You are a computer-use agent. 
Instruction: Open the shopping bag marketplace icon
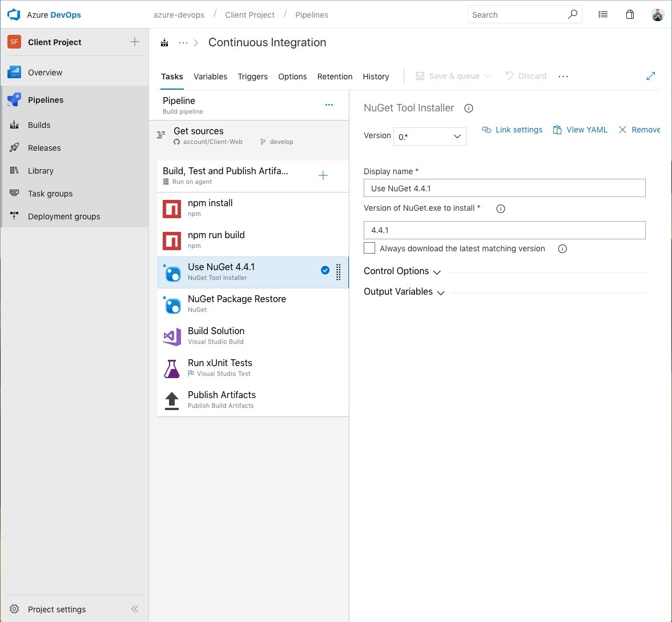point(630,15)
